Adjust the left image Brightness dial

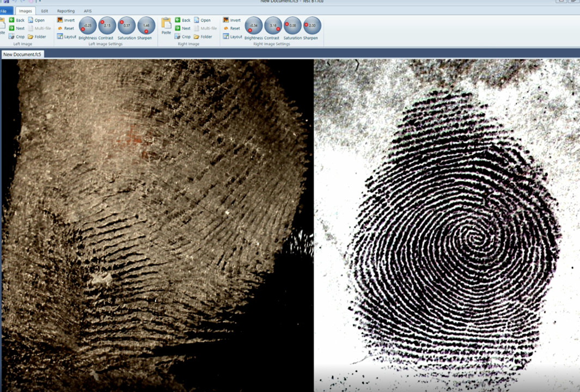tap(88, 26)
